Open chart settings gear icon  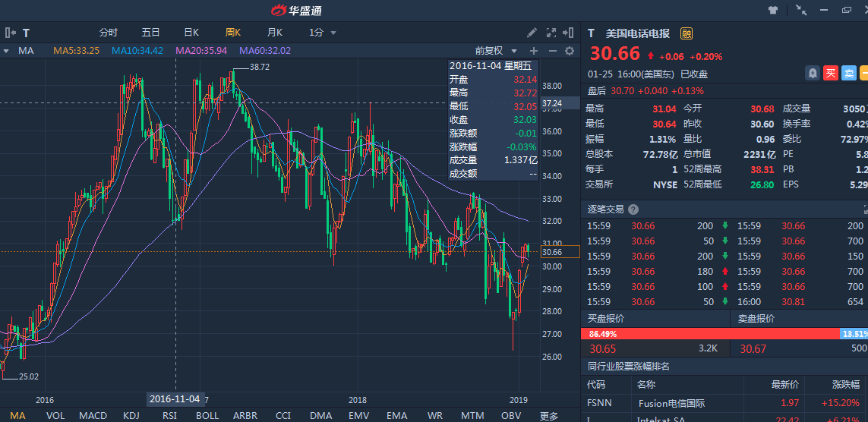coord(570,51)
